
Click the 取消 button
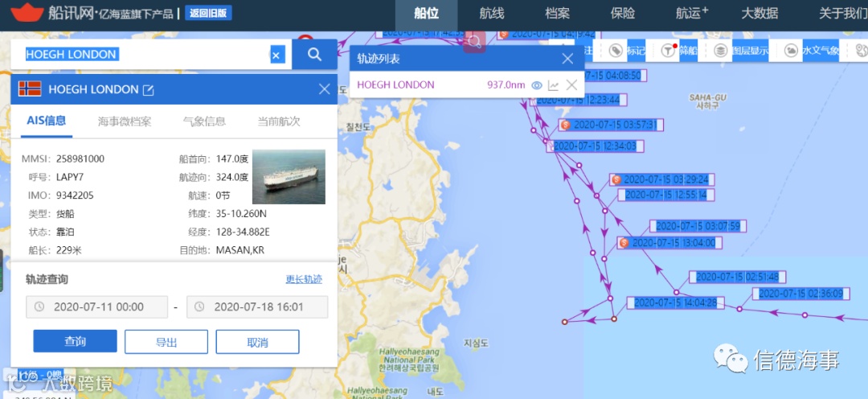(257, 341)
